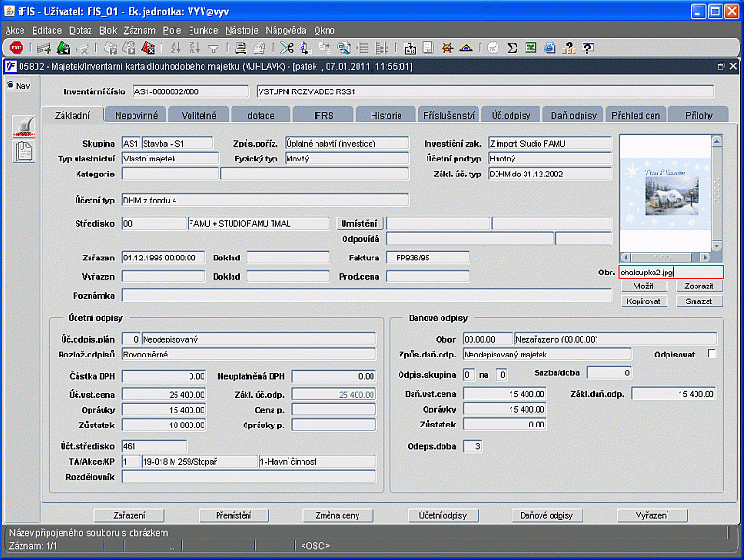Click the Excel export toolbar icon

[x=529, y=48]
